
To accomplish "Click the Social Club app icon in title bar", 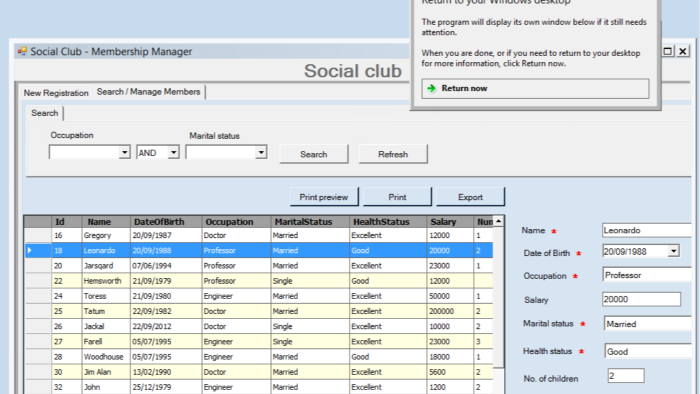I will [x=22, y=51].
